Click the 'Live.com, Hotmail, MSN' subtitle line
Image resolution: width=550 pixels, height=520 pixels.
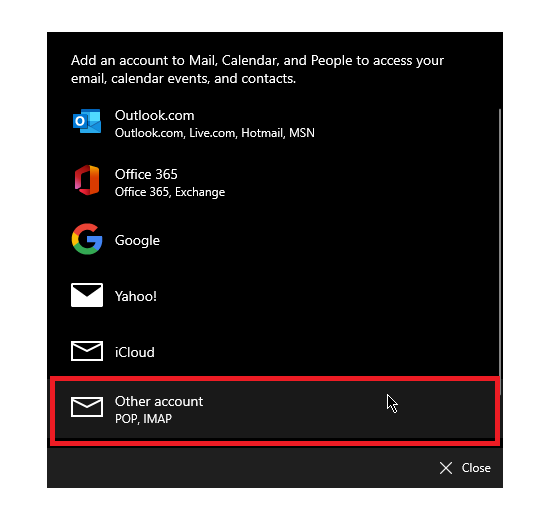click(215, 133)
